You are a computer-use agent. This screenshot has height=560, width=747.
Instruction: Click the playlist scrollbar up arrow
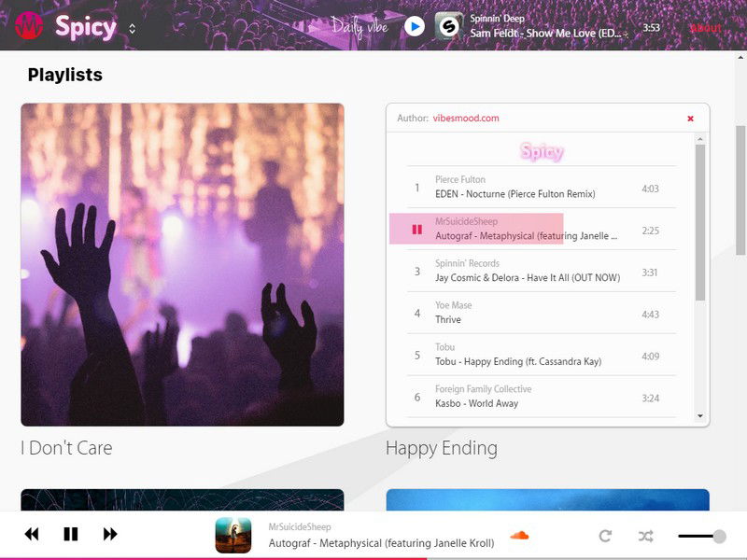pyautogui.click(x=699, y=139)
